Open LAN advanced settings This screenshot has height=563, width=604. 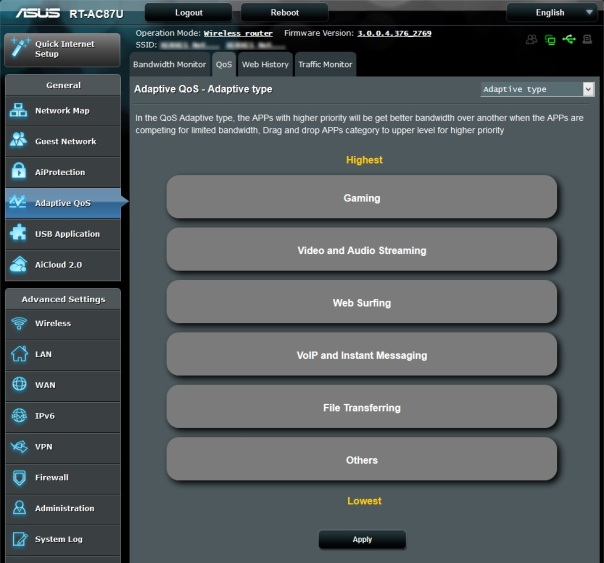(x=63, y=354)
